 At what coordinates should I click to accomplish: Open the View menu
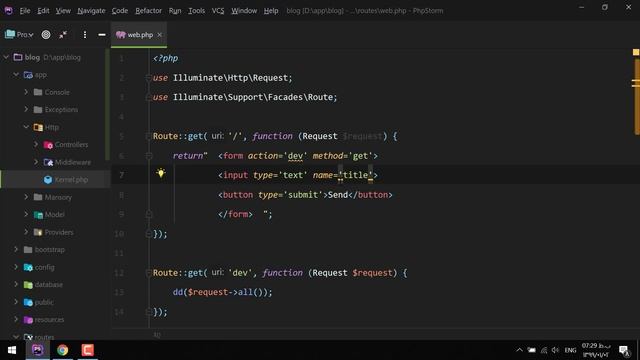click(63, 11)
